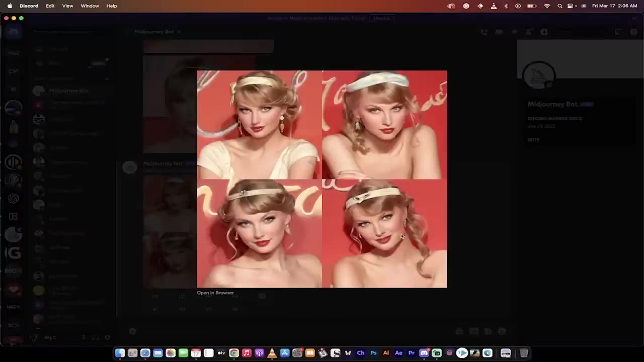Open System Preferences from the dock

coord(297,353)
